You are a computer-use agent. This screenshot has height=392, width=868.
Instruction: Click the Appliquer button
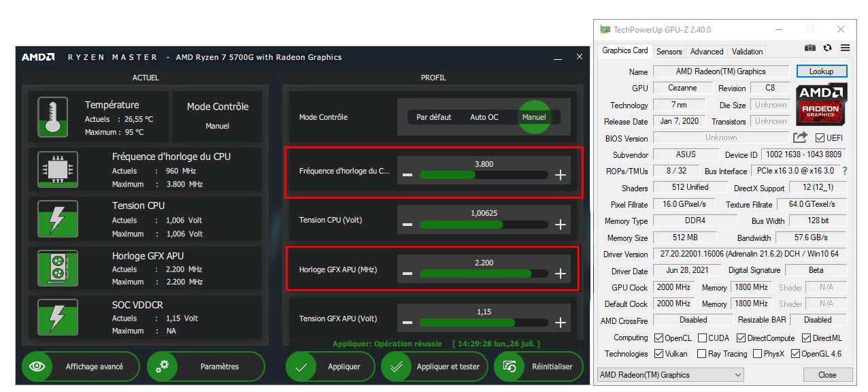[331, 367]
